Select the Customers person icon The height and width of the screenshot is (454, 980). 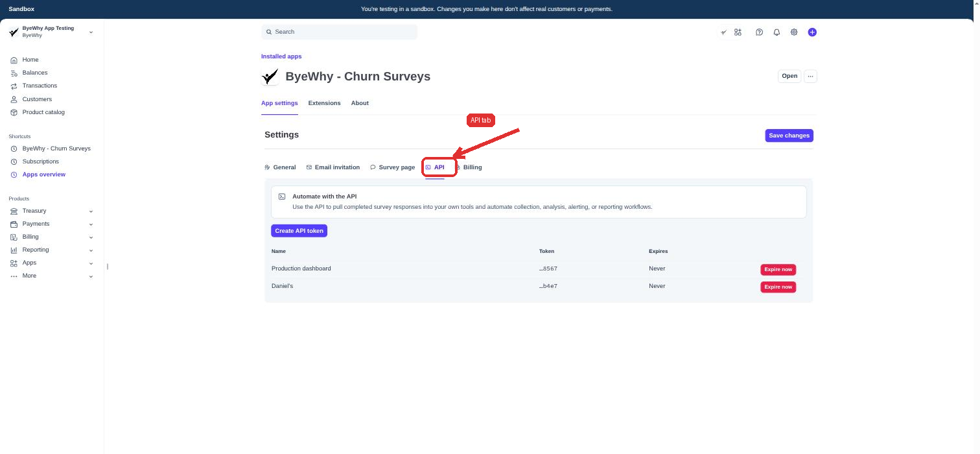click(14, 99)
